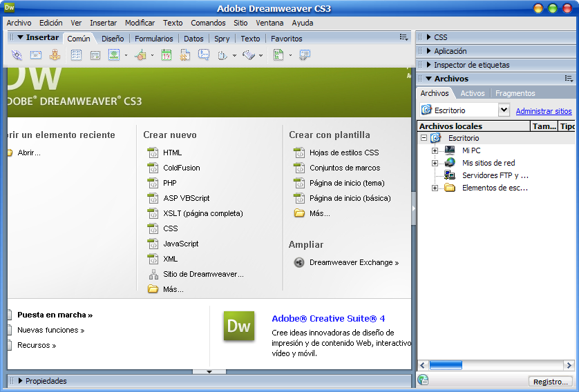
Task: Open the Tag Chooser icon
Action: pos(304,55)
